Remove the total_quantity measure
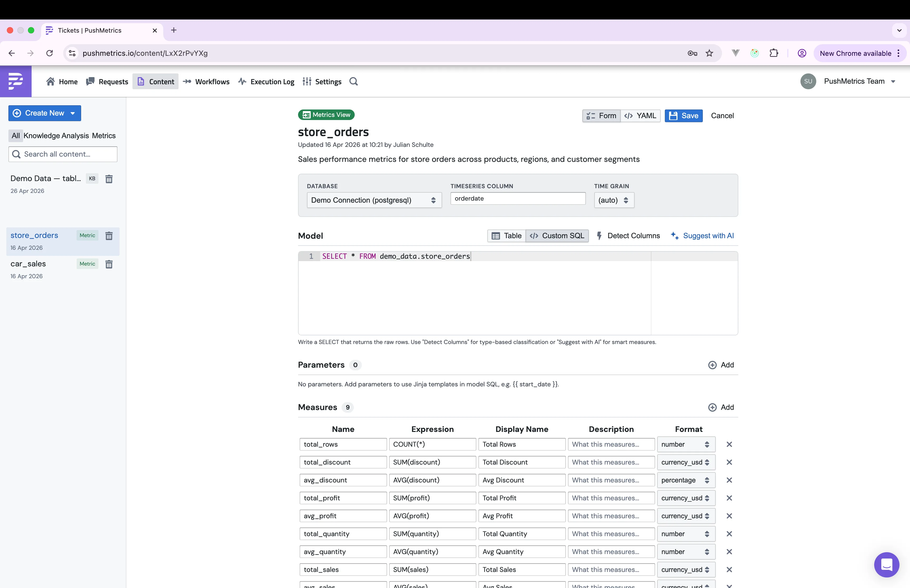Image resolution: width=910 pixels, height=588 pixels. point(729,534)
